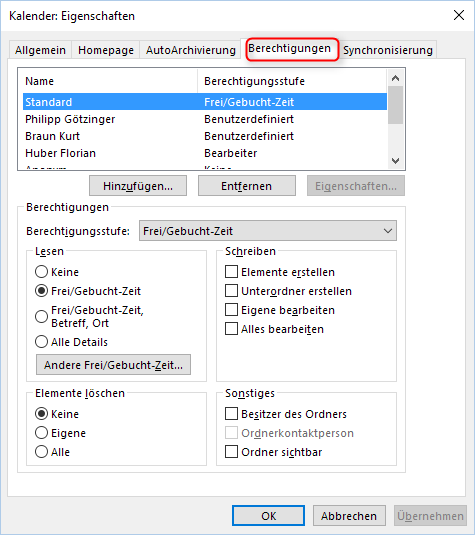
Task: Check the Alles bearbeiten box
Action: (x=231, y=329)
